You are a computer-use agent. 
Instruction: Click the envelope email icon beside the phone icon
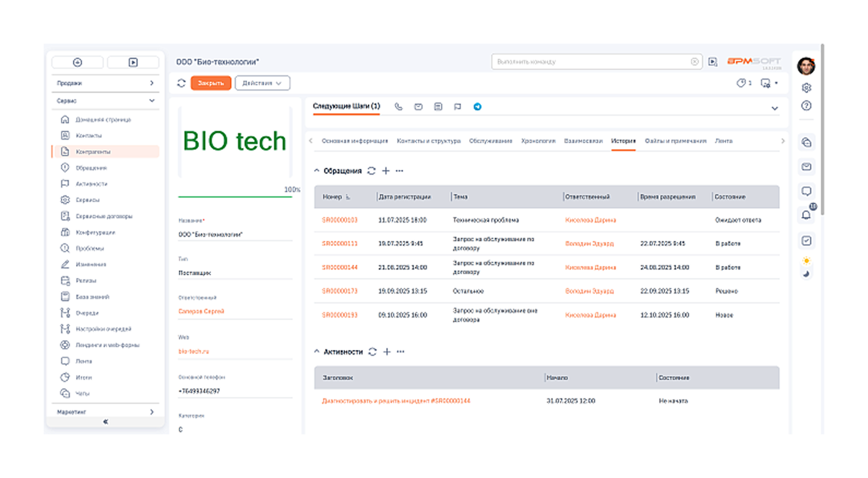click(418, 107)
